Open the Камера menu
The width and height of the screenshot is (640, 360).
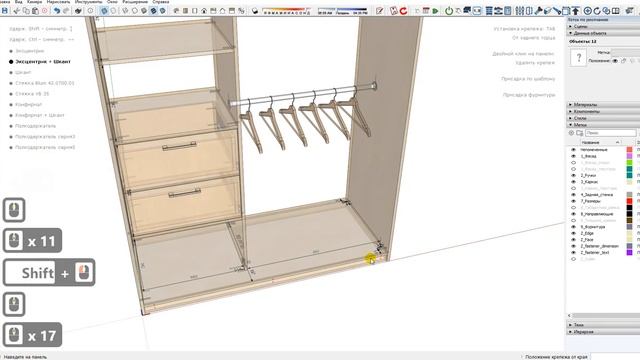click(34, 2)
